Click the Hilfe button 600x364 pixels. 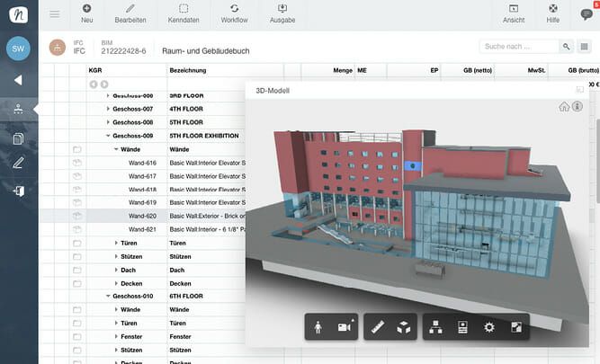(553, 13)
